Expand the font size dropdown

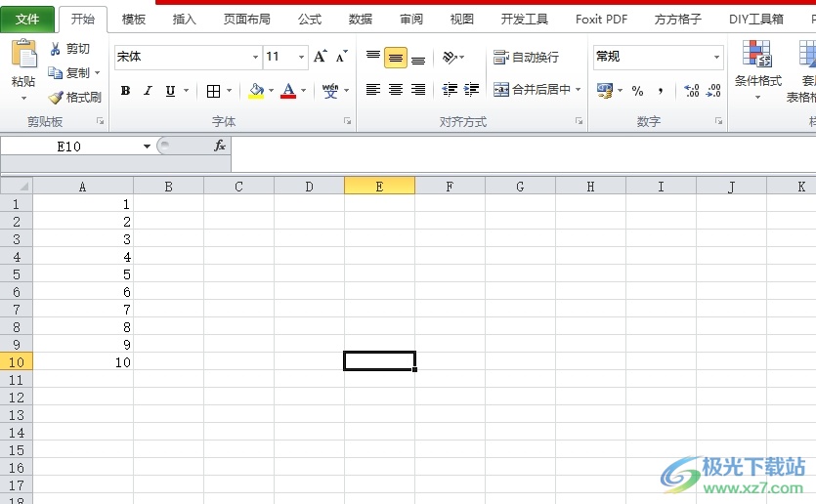(302, 58)
